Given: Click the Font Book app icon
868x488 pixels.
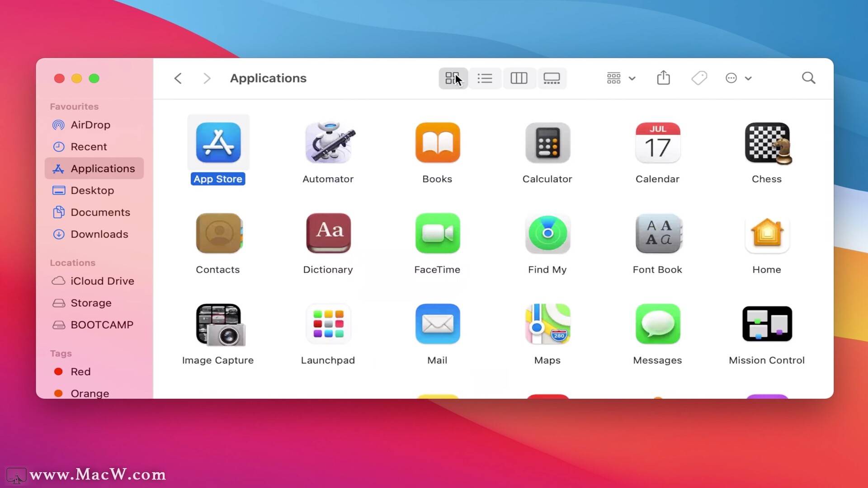Looking at the screenshot, I should coord(659,233).
